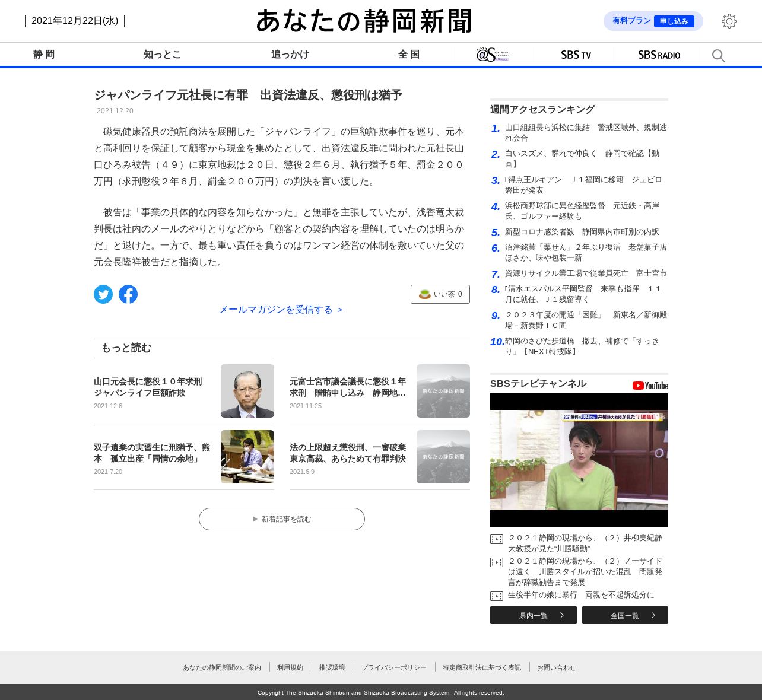The image size is (762, 700).
Task: Open the settings gear icon
Action: [x=729, y=21]
